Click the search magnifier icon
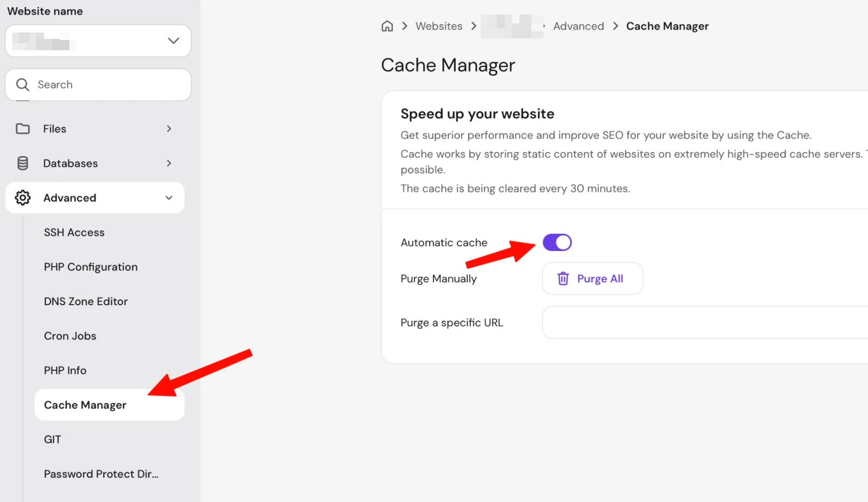Image resolution: width=868 pixels, height=502 pixels. pos(23,85)
